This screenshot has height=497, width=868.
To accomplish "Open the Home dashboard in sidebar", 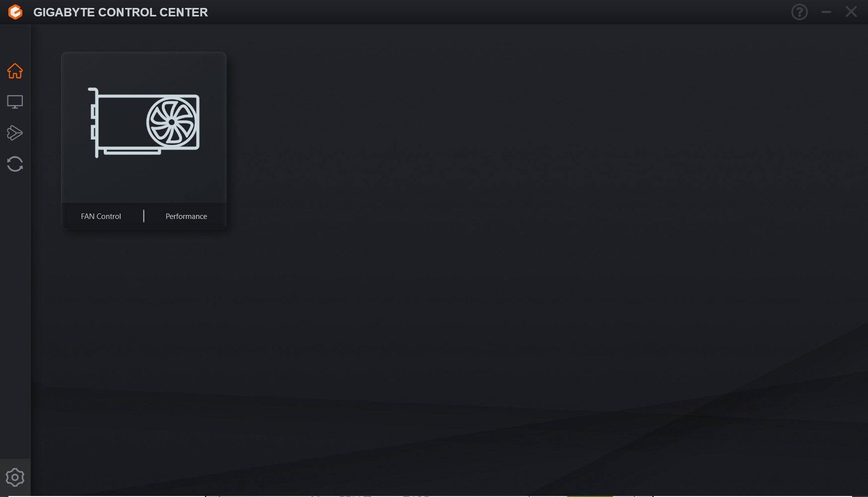I will click(15, 71).
